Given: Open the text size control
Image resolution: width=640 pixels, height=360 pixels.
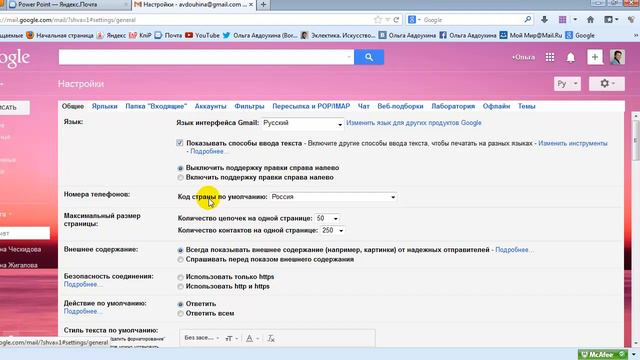Looking at the screenshot, I should pyautogui.click(x=231, y=338).
